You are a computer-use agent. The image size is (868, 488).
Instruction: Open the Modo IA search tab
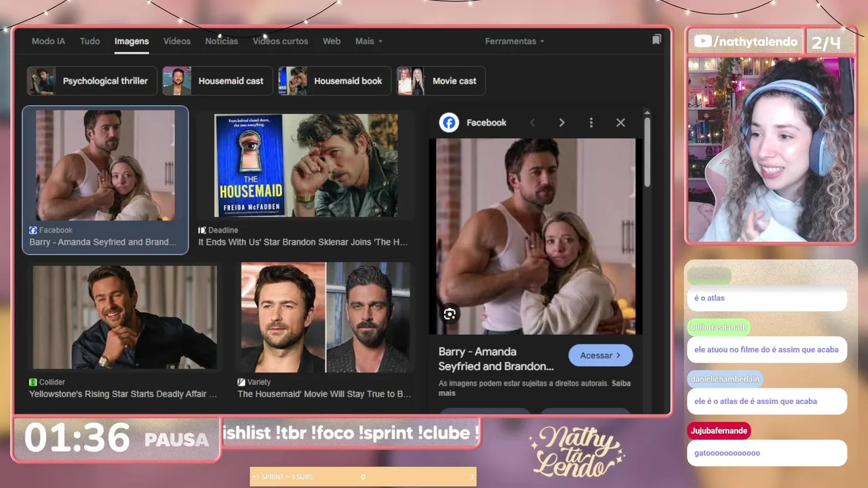48,41
